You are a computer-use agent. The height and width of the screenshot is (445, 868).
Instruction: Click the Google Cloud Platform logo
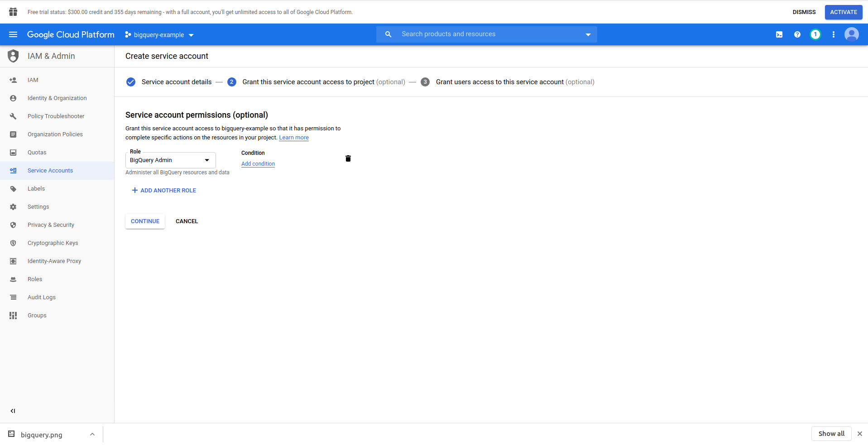[71, 34]
